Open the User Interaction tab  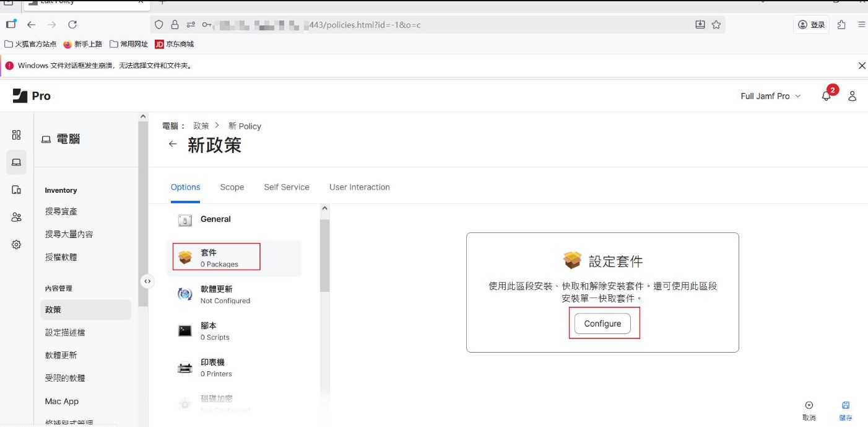point(359,187)
